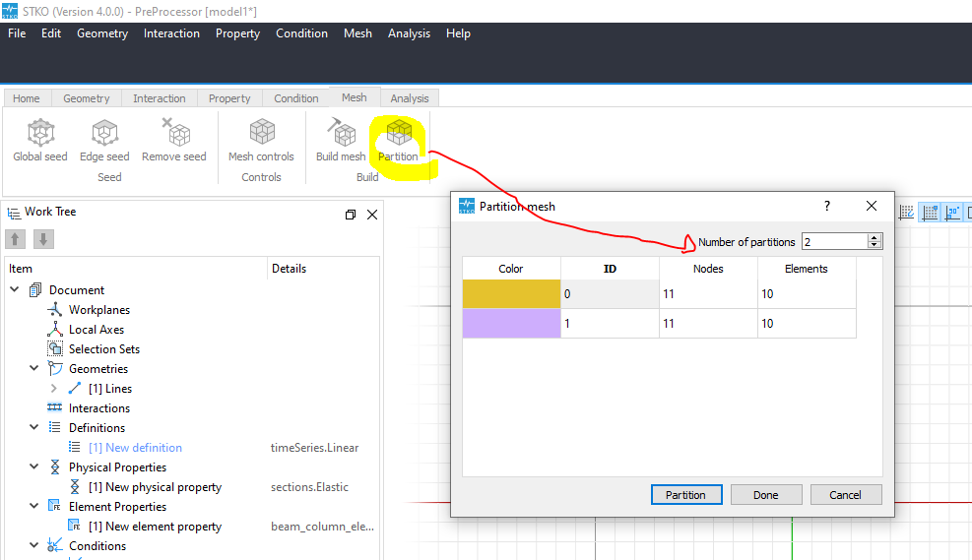Toggle the 30° angle snap icon
Screen dimensions: 972x560
point(952,213)
